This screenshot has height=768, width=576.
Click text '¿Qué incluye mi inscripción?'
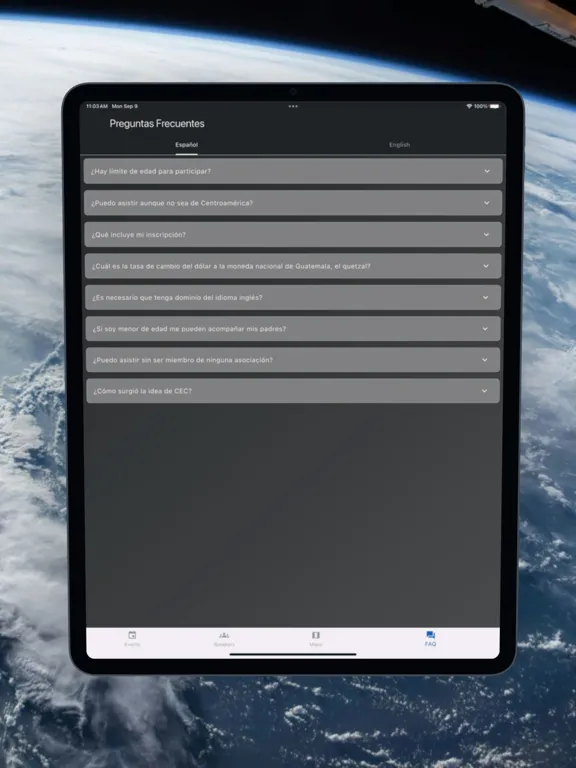click(139, 235)
